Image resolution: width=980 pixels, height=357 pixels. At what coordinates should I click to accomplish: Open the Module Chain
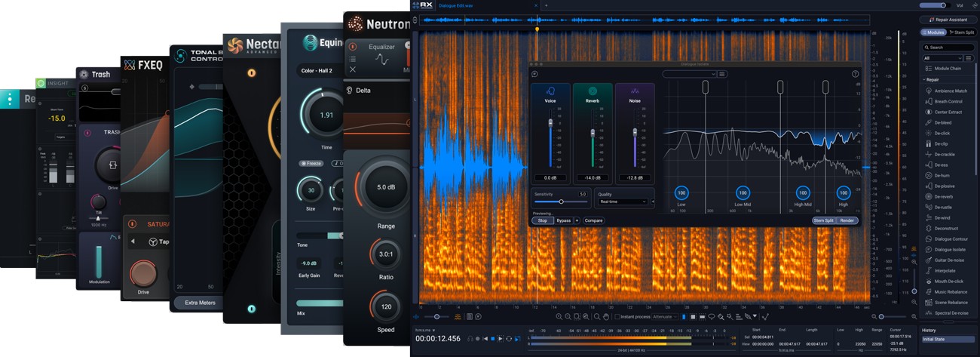(x=948, y=69)
